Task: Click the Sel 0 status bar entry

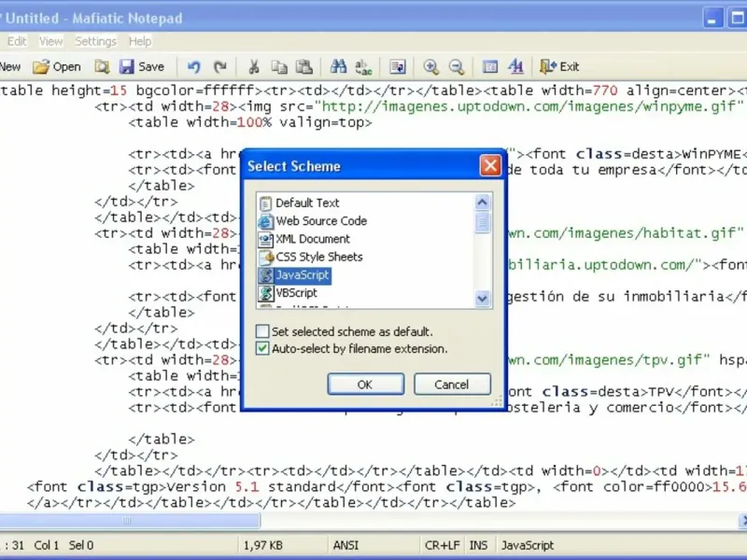Action: pos(81,545)
